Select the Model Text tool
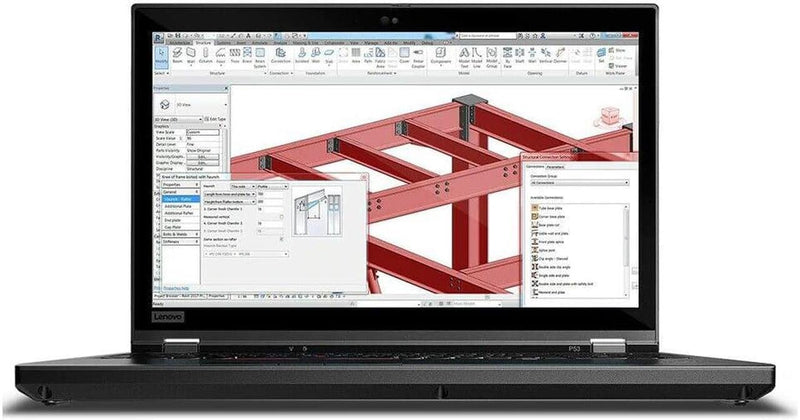 (x=464, y=55)
